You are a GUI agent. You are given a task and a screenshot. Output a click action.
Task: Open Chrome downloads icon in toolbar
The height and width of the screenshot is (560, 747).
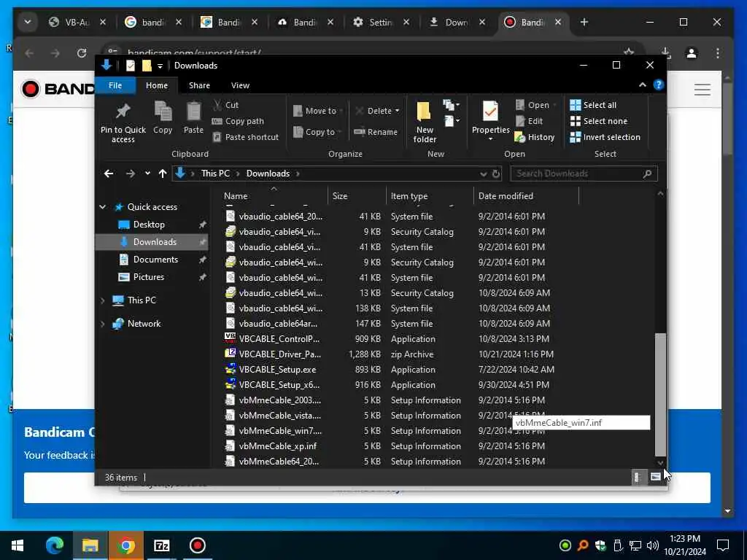point(665,52)
